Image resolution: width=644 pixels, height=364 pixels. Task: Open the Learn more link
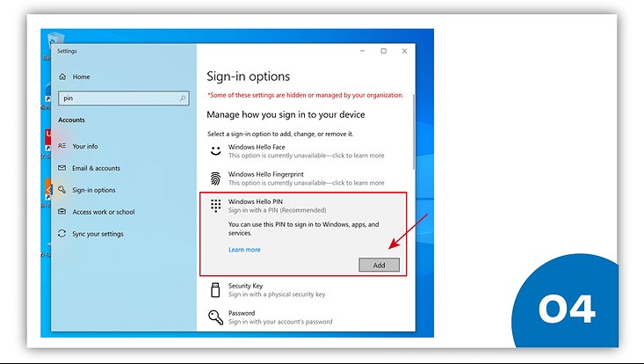tap(244, 250)
